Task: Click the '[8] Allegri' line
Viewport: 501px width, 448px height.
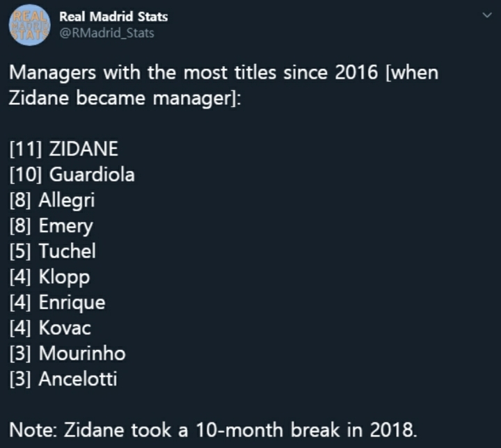Action: click(x=51, y=200)
